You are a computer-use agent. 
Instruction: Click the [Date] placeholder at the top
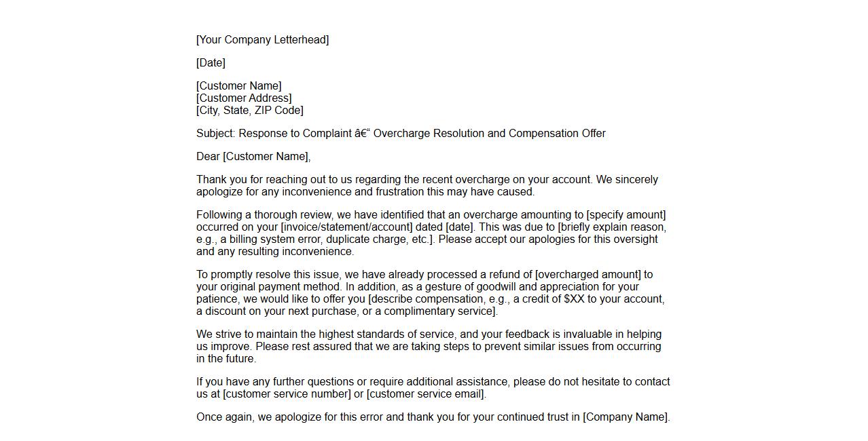tap(211, 62)
